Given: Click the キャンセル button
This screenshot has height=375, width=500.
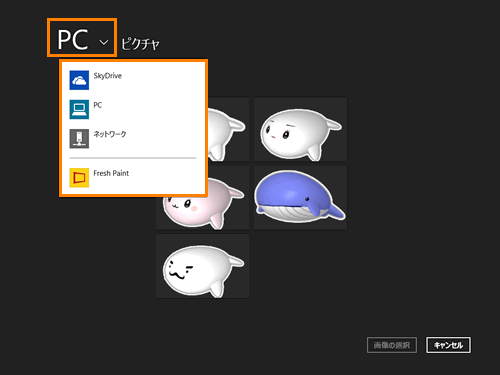Looking at the screenshot, I should [x=448, y=345].
